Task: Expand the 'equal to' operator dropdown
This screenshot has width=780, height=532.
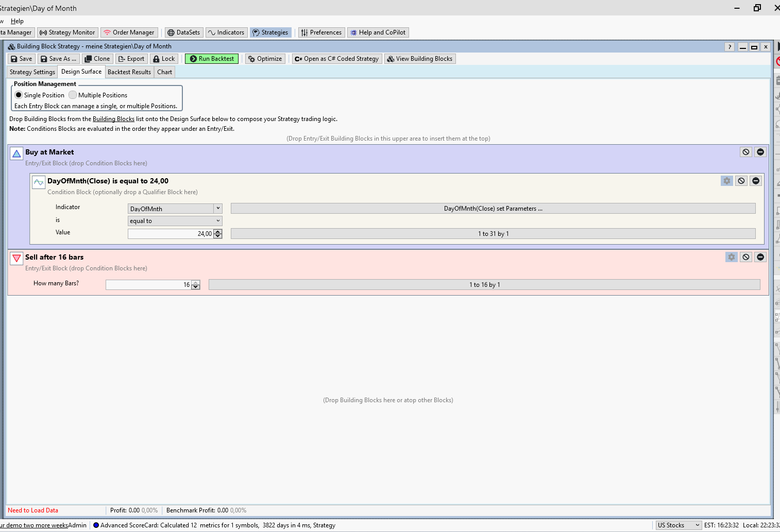Action: 218,221
